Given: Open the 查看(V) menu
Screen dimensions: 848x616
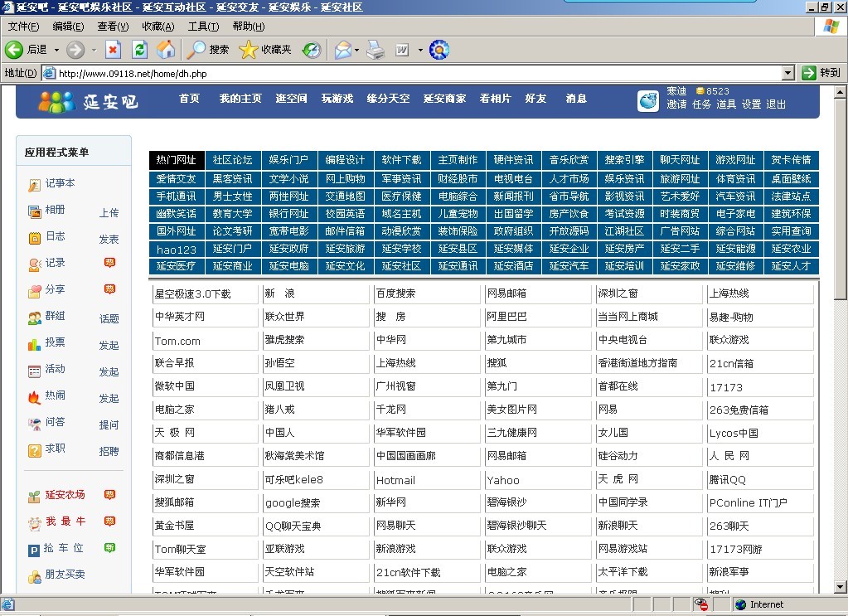Looking at the screenshot, I should [113, 26].
